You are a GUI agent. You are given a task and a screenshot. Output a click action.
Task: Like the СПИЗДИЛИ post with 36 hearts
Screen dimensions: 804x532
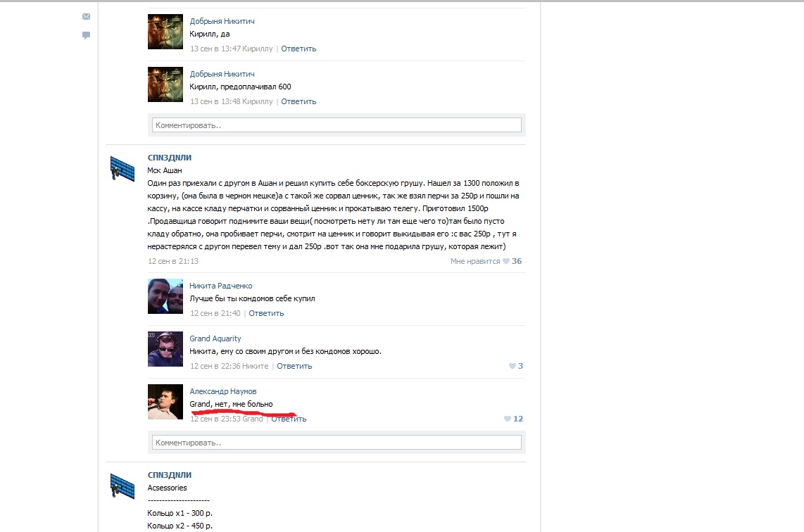coord(486,261)
